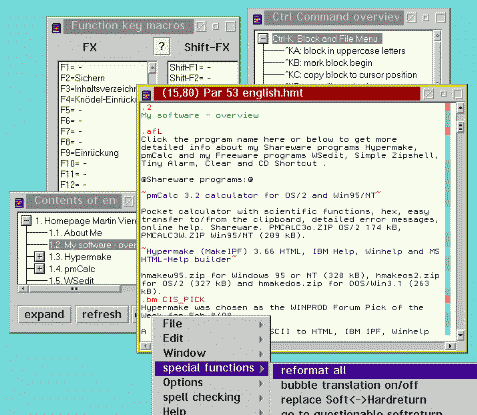
Task: Select special functions in popup menu
Action: [211, 368]
